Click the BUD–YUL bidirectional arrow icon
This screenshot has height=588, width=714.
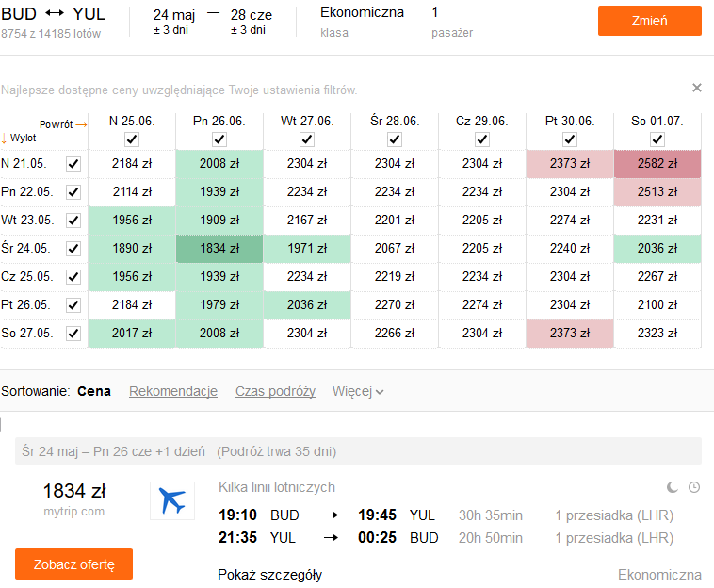[55, 14]
